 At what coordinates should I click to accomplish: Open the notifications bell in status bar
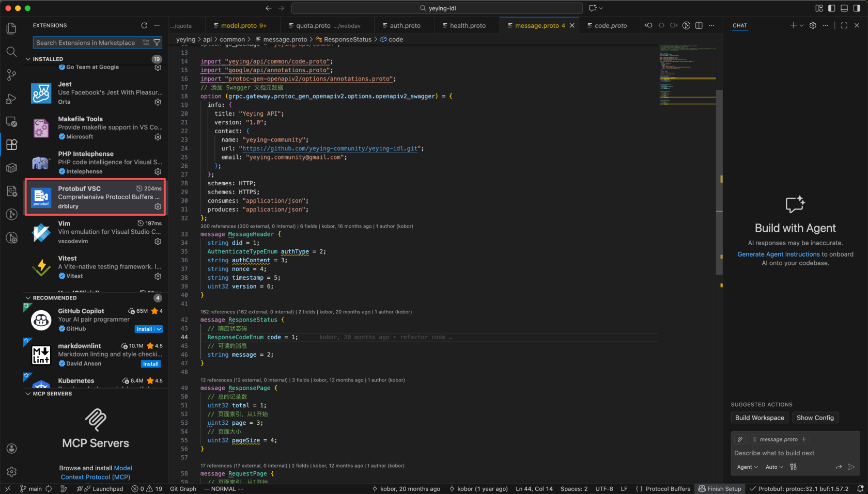(860, 489)
